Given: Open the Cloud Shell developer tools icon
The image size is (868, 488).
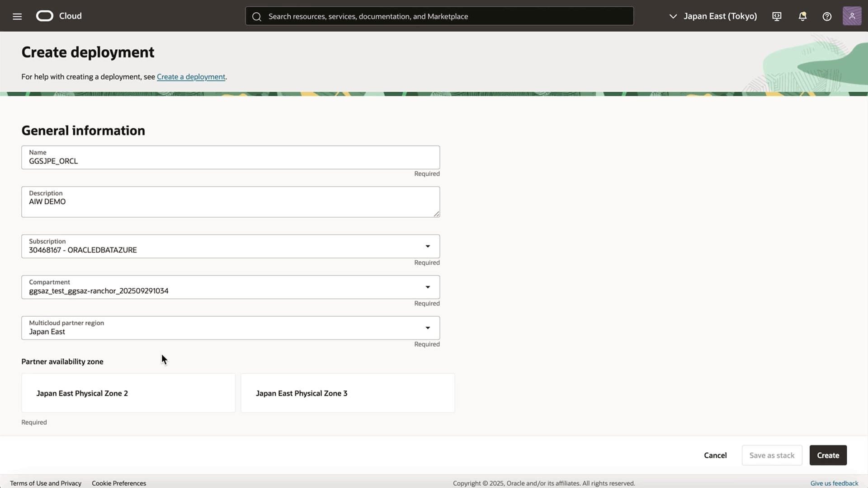Looking at the screenshot, I should click(x=777, y=16).
